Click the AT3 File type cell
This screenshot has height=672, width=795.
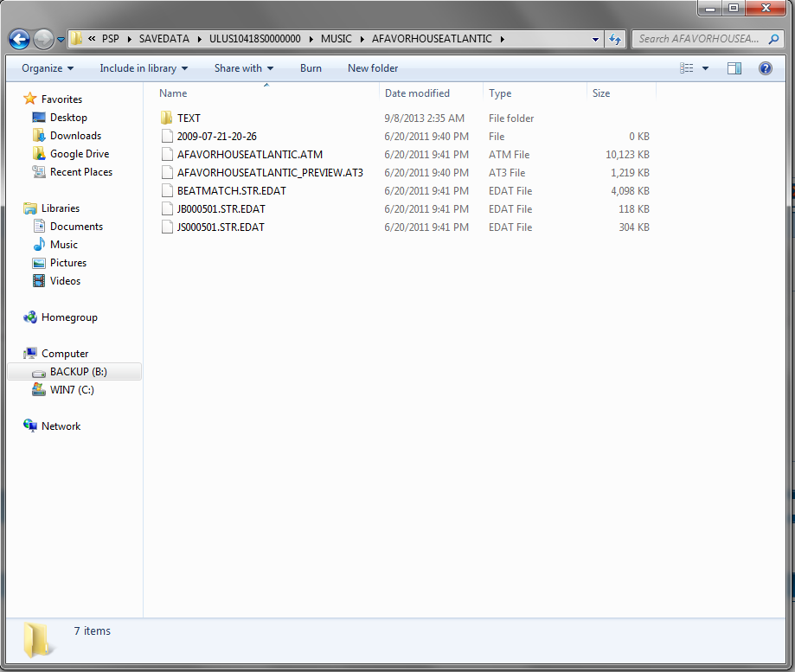click(x=507, y=173)
